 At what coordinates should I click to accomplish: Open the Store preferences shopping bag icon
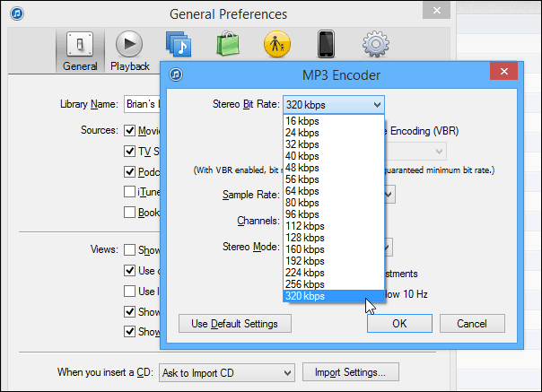pos(228,44)
